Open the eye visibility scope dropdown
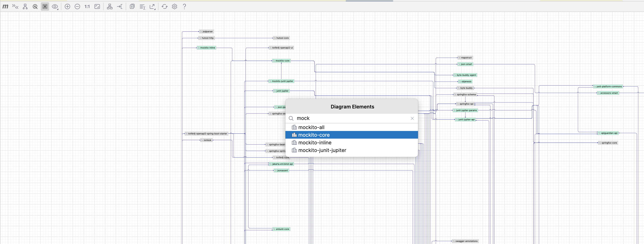Viewport: 644px width, 244px height. pos(55,6)
